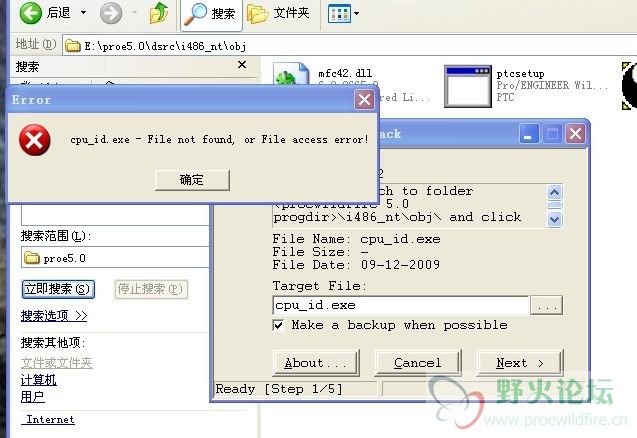637x438 pixels.
Task: Minimize the patch window
Action: [x=529, y=134]
